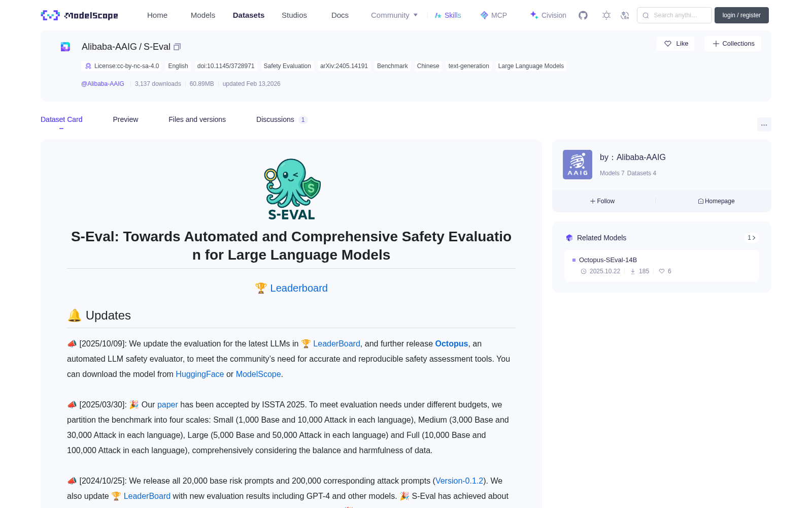This screenshot has width=812, height=508.
Task: Click the Alibaba-AAIG / S-Eval title
Action: [x=126, y=47]
